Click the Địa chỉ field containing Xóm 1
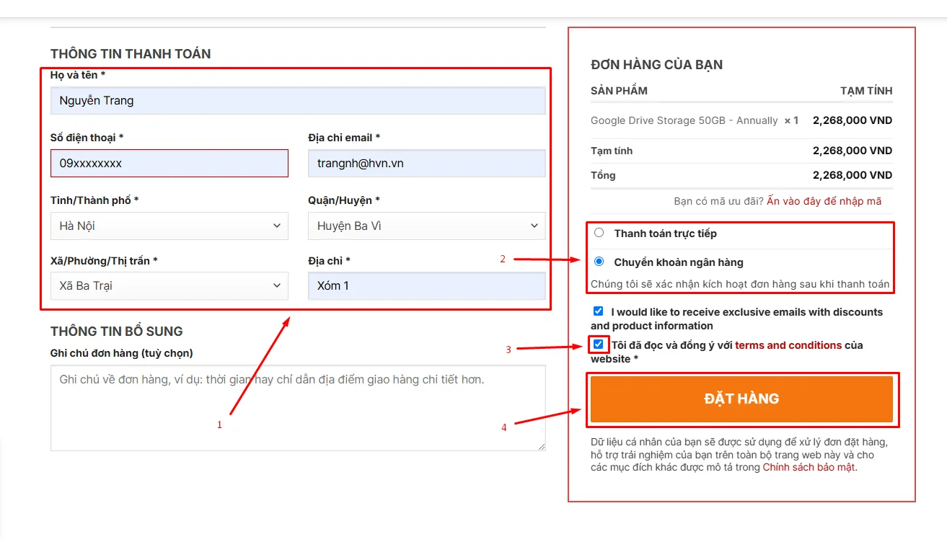 click(426, 286)
